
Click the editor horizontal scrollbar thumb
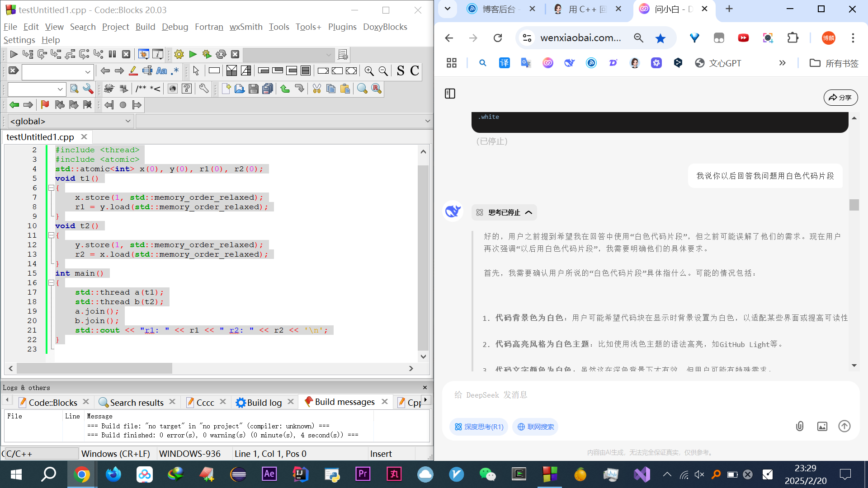[94, 368]
